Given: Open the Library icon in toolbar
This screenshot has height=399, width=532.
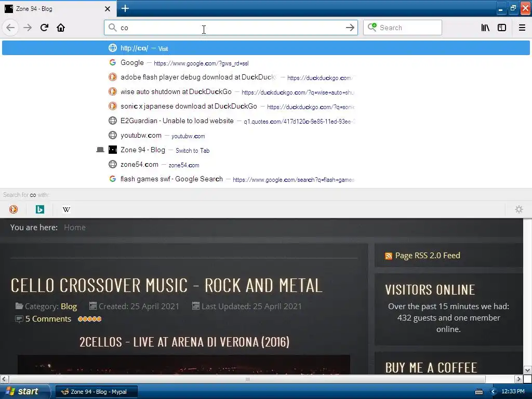Looking at the screenshot, I should point(485,28).
